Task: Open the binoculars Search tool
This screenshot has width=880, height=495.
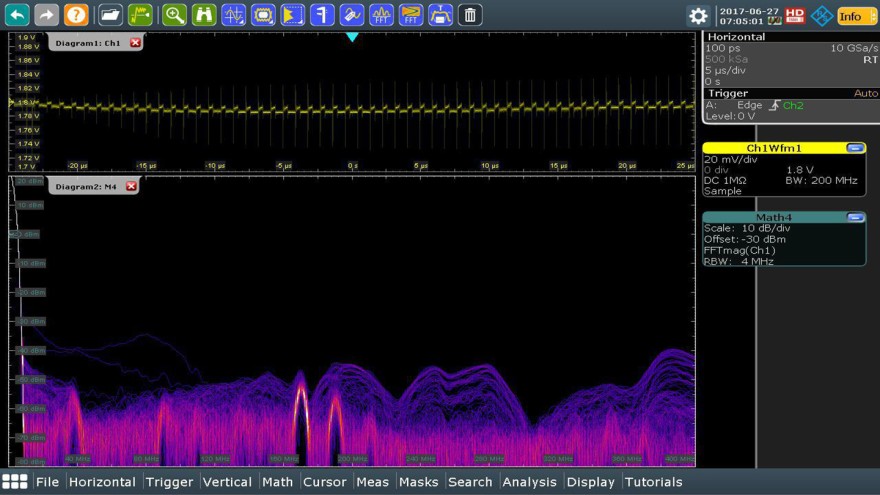Action: (203, 15)
